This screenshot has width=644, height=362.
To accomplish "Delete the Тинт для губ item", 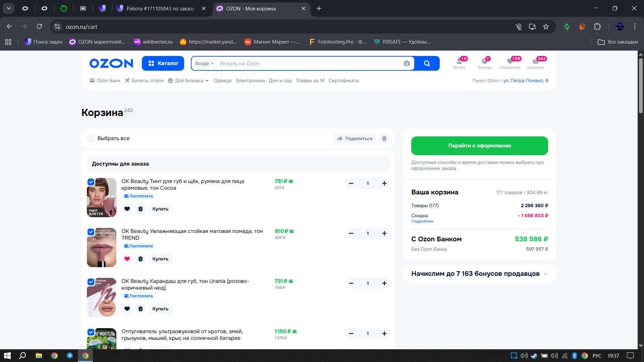I will [141, 209].
